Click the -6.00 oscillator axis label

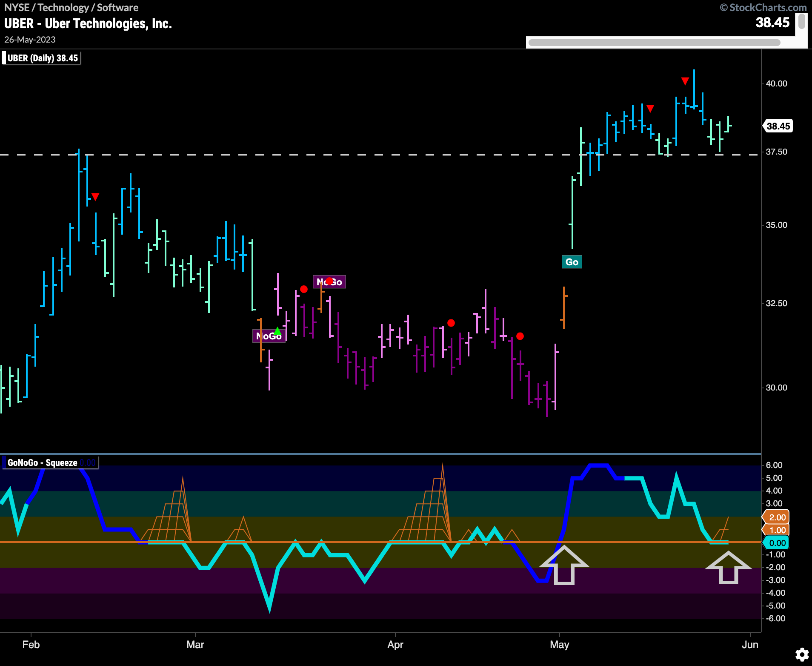point(775,618)
